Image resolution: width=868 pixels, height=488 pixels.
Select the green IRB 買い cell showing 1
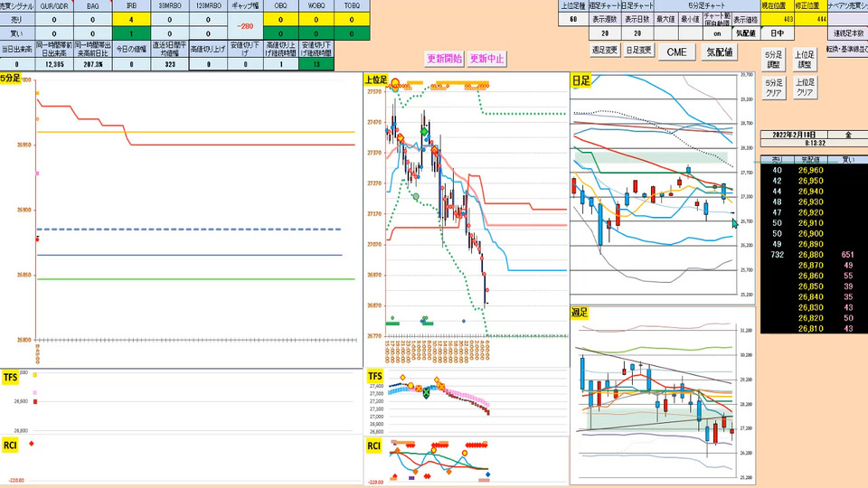pos(131,33)
